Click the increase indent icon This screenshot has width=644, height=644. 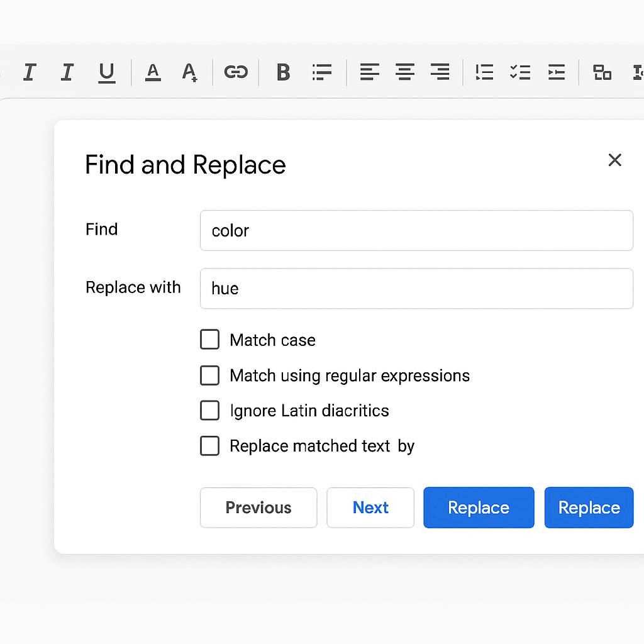pyautogui.click(x=557, y=72)
